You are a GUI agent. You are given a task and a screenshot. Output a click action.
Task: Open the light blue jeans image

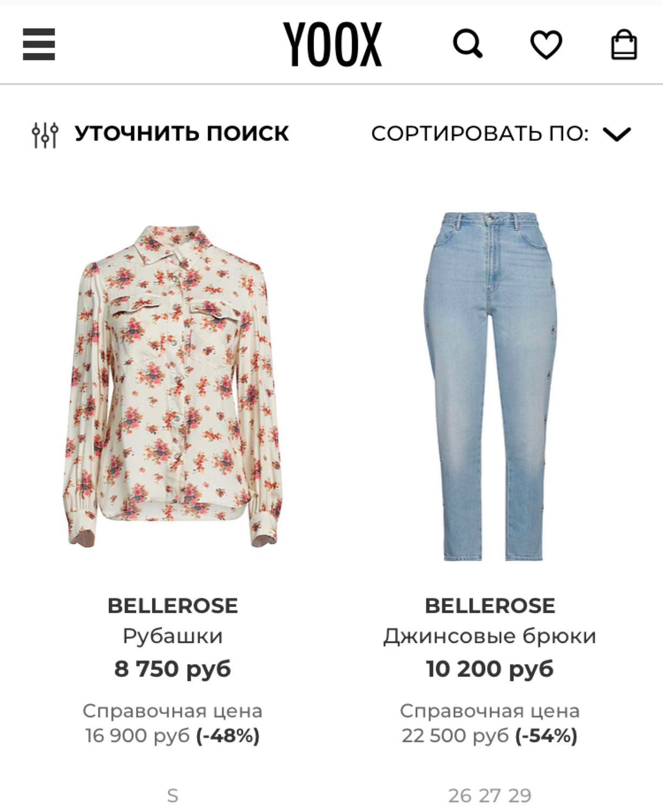click(x=490, y=386)
